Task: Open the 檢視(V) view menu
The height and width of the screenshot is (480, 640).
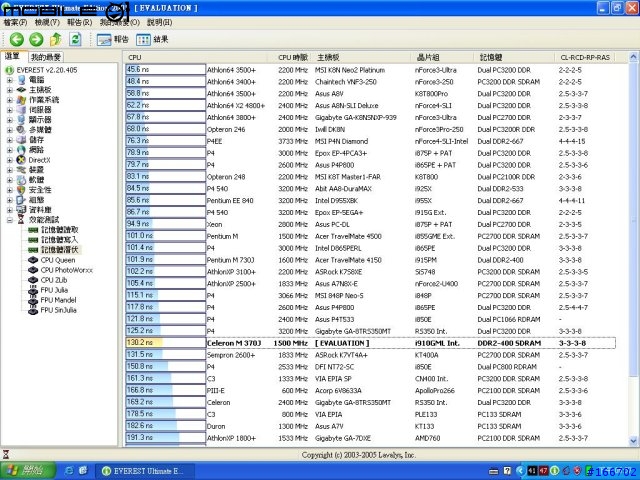Action: [47, 22]
